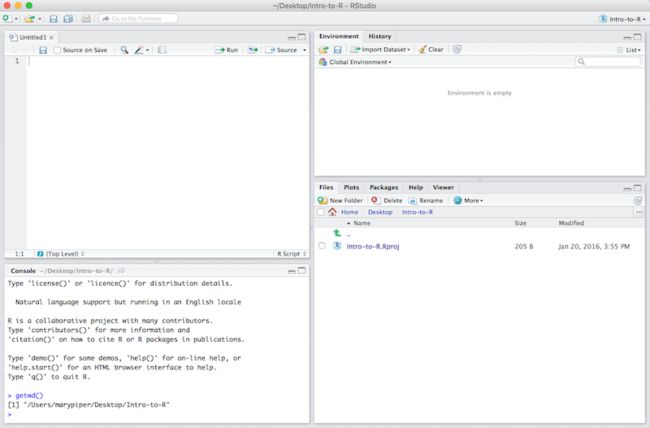Image resolution: width=650 pixels, height=428 pixels.
Task: Maximize the Files pane
Action: (638, 188)
